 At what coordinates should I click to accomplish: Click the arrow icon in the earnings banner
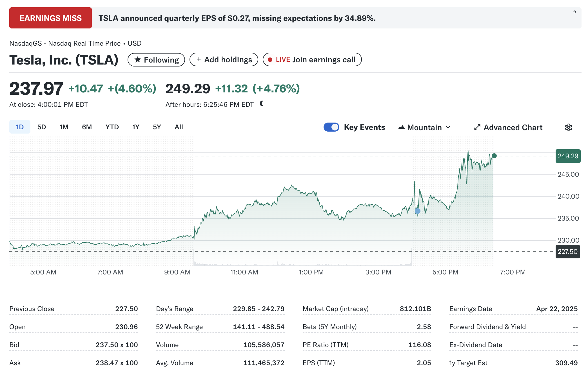(x=574, y=12)
